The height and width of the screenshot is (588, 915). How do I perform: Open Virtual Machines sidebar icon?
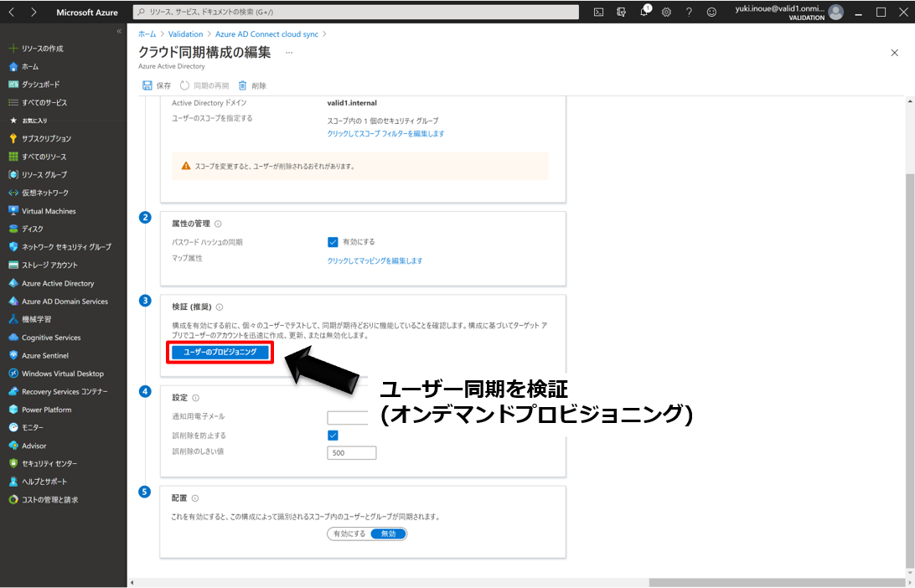coord(13,210)
